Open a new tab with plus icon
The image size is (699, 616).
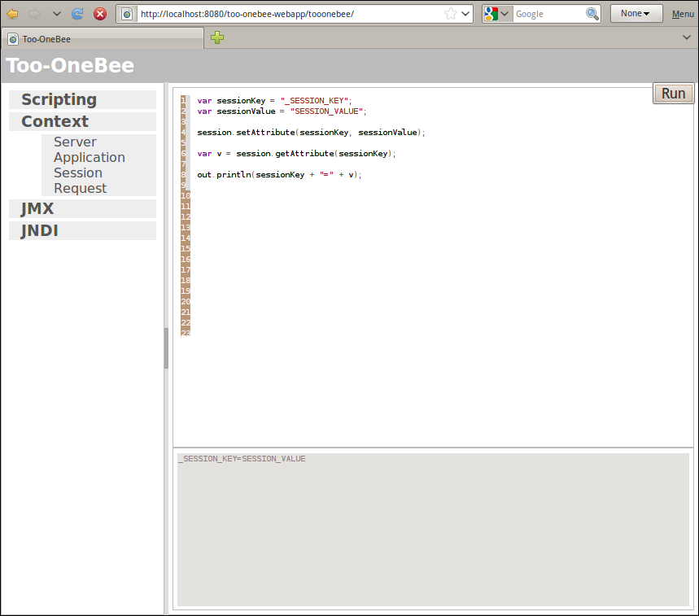pyautogui.click(x=217, y=37)
